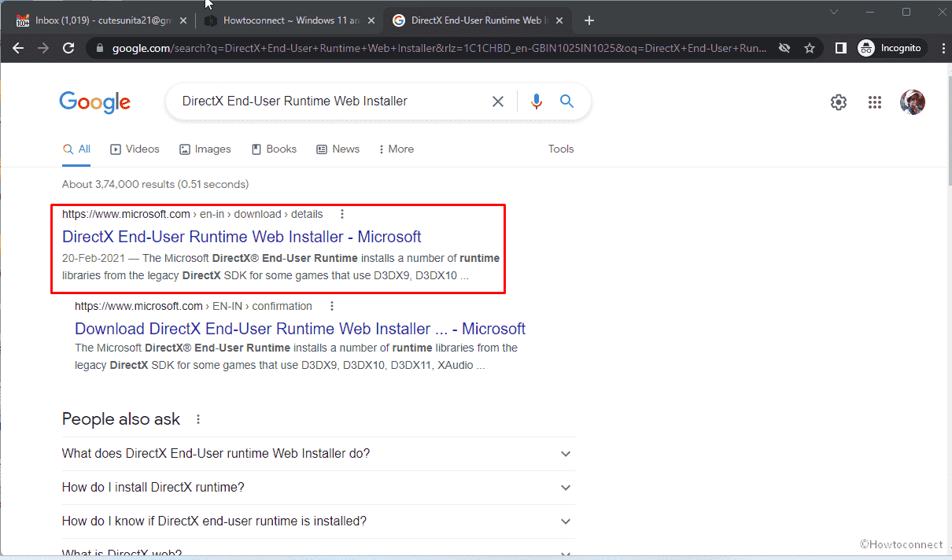This screenshot has height=560, width=952.
Task: Open Download DirectX End-User Runtime Web Installer link
Action: (x=300, y=329)
